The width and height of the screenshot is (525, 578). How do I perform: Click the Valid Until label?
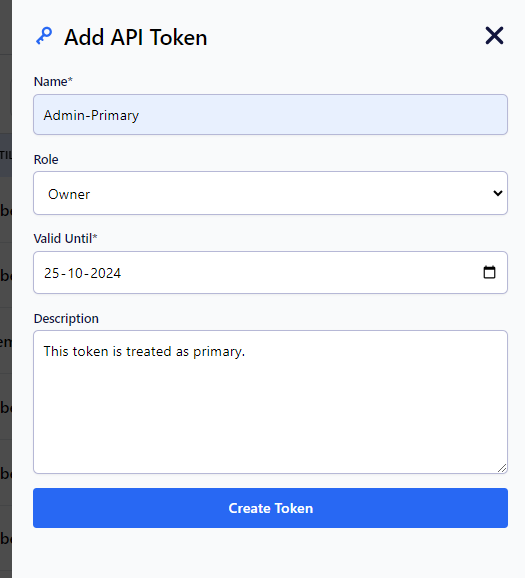pos(65,238)
